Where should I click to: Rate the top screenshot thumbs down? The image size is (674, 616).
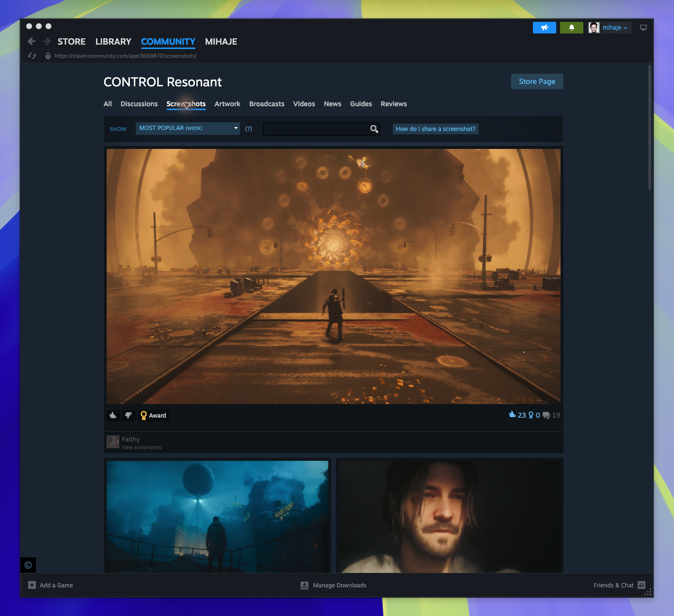128,415
